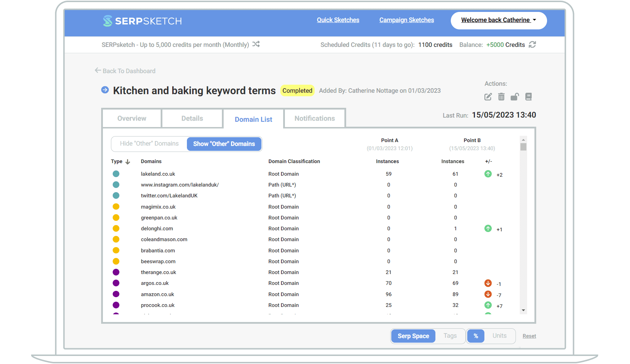Click yellow dot beside greenpan.co.uk

tap(116, 218)
